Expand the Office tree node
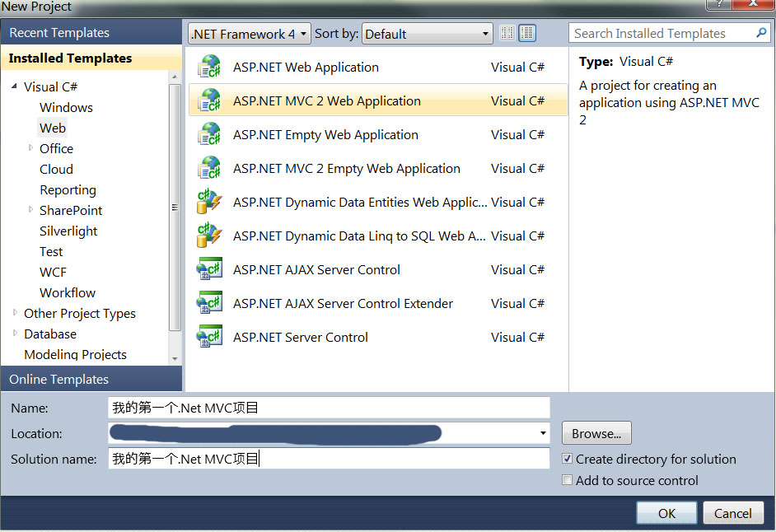The height and width of the screenshot is (532, 776). (x=30, y=147)
